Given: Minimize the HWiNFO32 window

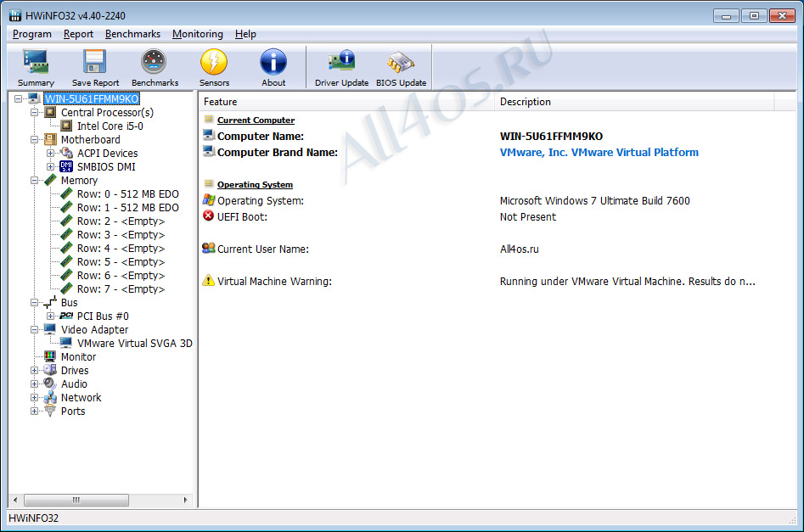Looking at the screenshot, I should point(726,16).
